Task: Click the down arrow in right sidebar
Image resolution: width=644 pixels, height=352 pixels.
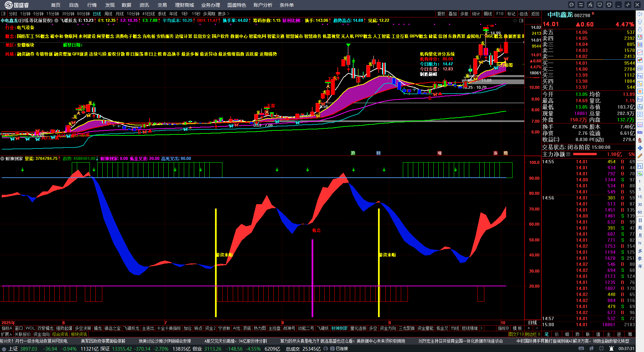Action: (x=640, y=30)
